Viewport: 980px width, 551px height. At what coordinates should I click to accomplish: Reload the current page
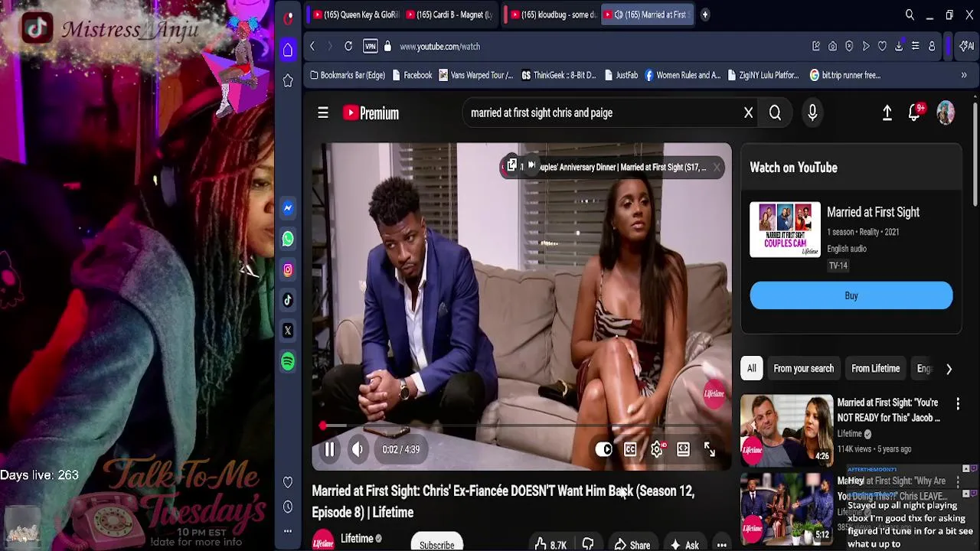[348, 47]
